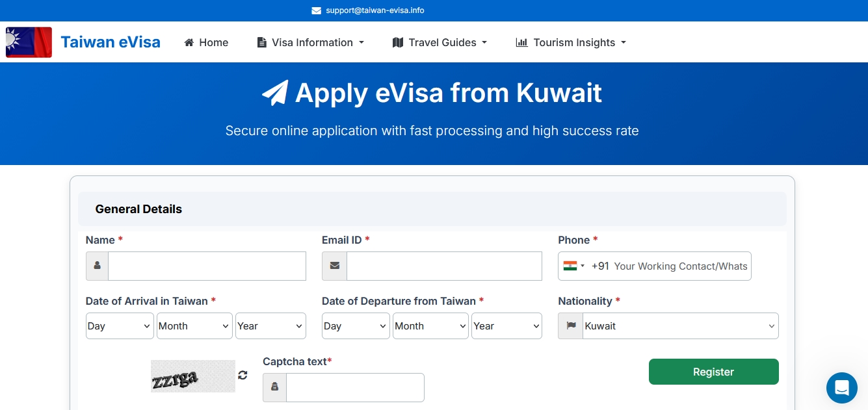Image resolution: width=868 pixels, height=410 pixels.
Task: Click the person icon beside Name field
Action: (98, 266)
